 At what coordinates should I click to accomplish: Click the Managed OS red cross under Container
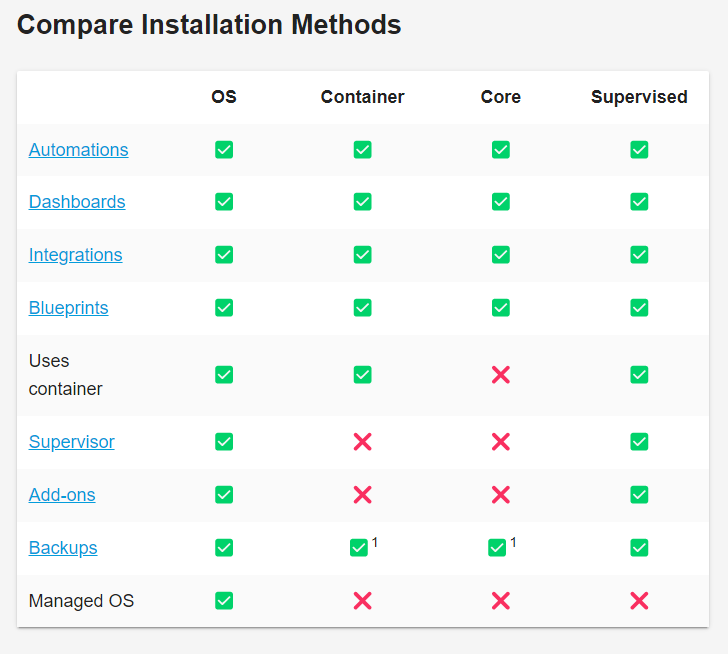click(363, 601)
